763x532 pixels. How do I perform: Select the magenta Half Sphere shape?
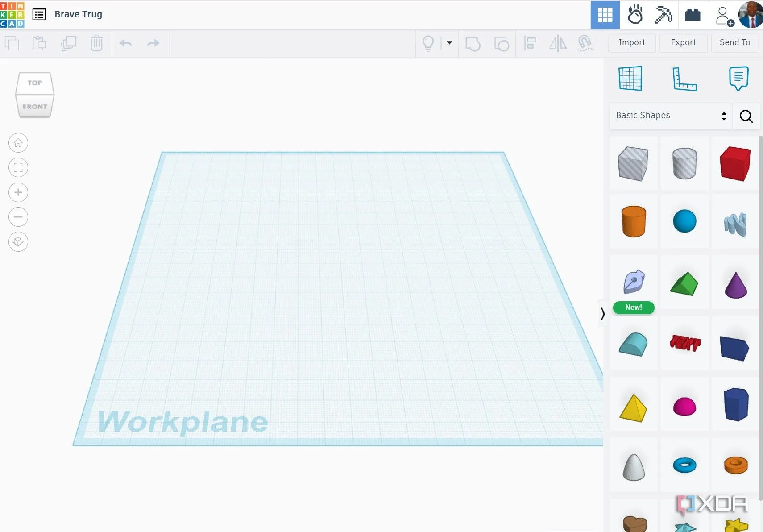[x=684, y=407]
